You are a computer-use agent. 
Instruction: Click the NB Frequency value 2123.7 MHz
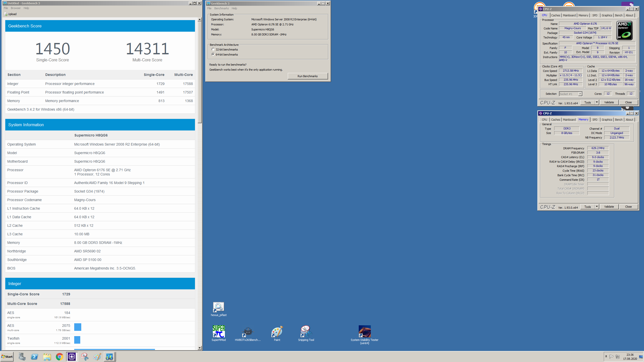click(x=617, y=138)
